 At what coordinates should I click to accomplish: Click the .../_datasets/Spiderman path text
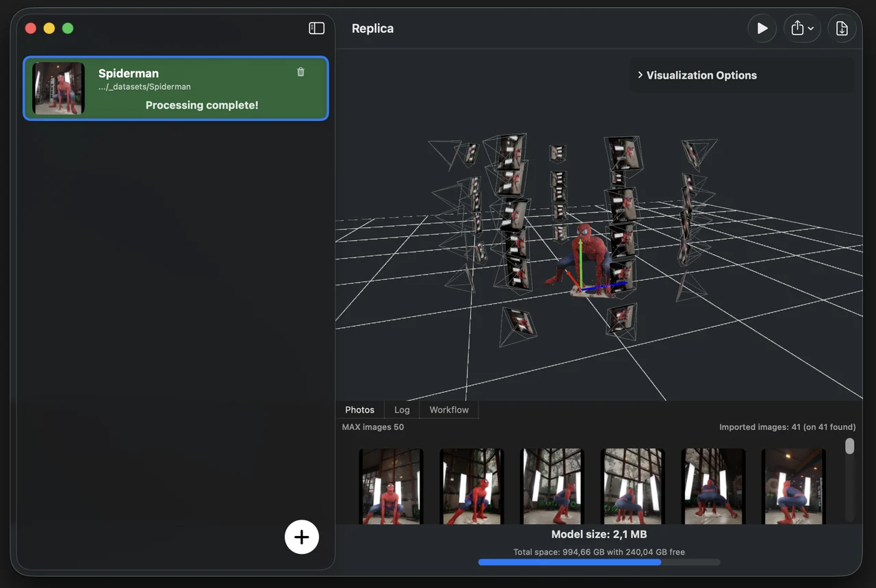144,87
